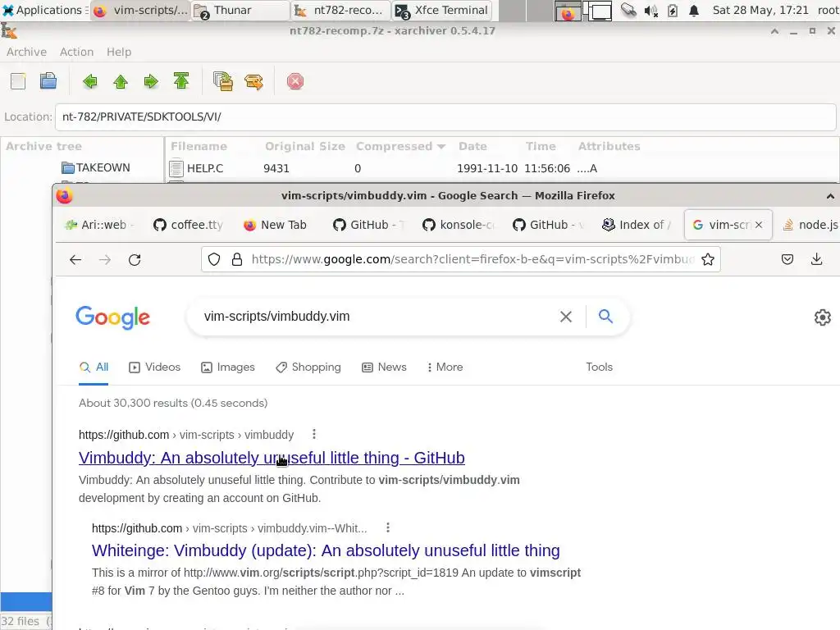Screen dimensions: 840x630
Task: Select the News results tab
Action: [384, 367]
